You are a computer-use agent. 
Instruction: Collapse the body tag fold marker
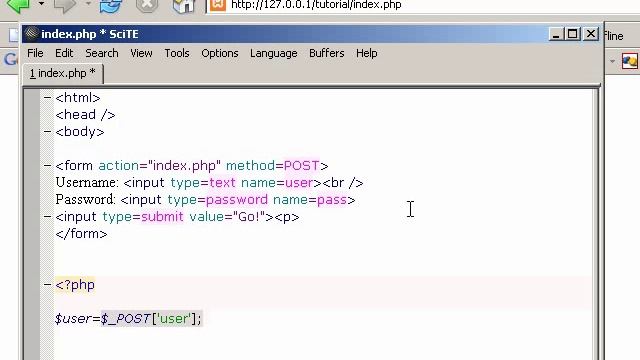tap(47, 131)
